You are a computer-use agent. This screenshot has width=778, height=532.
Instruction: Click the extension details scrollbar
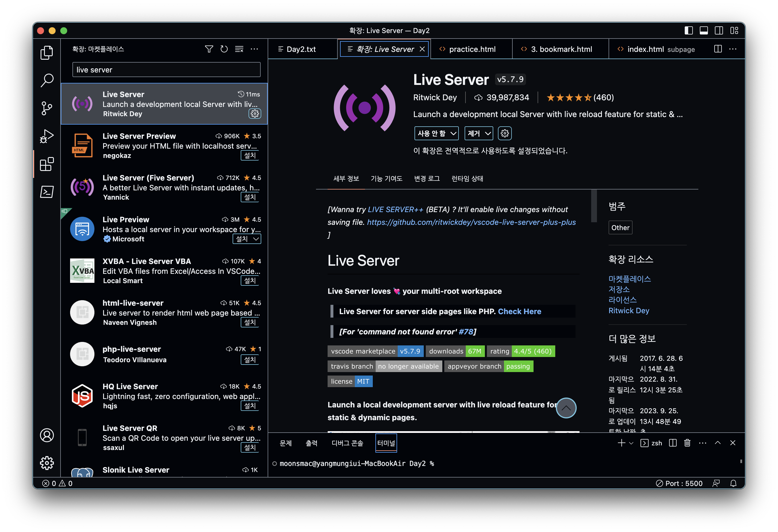[594, 206]
